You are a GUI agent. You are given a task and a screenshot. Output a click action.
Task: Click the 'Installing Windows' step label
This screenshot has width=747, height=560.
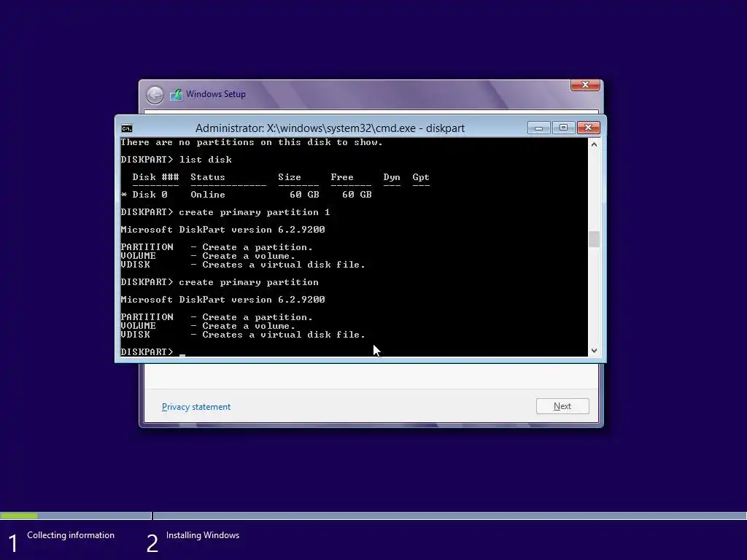pyautogui.click(x=203, y=535)
